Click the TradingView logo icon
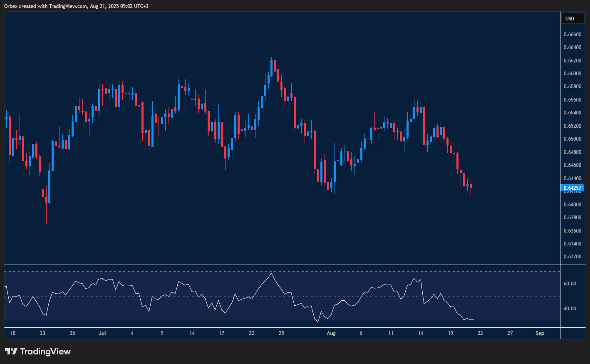 click(11, 352)
